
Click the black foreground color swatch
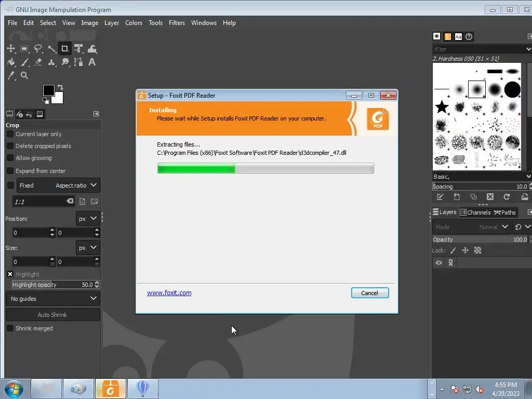[x=48, y=90]
